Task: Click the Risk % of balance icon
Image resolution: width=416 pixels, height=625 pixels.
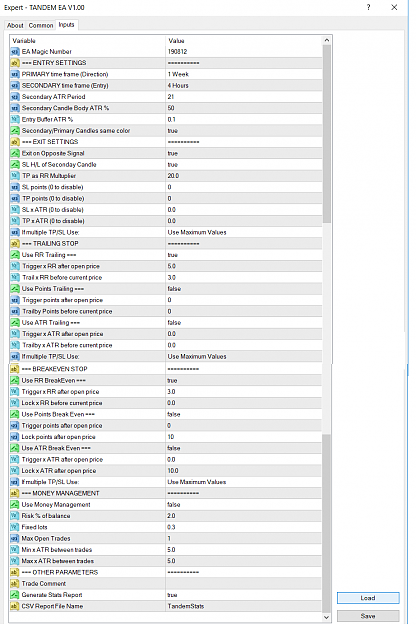Action: click(14, 516)
